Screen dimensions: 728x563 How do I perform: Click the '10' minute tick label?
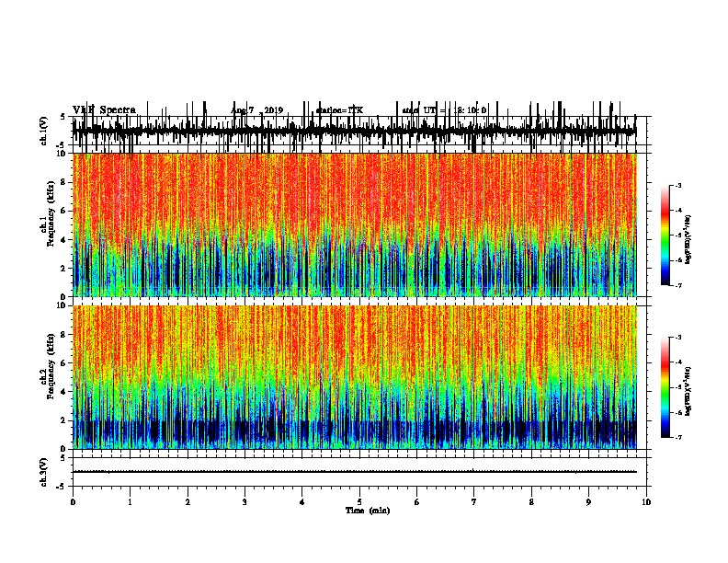coord(646,502)
